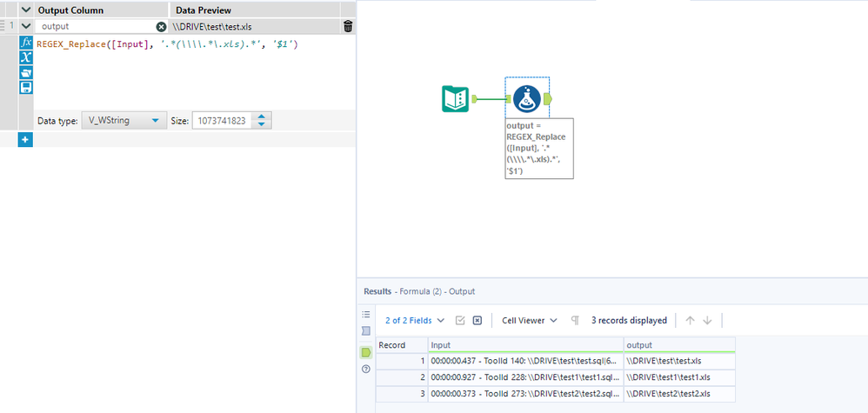This screenshot has width=868, height=413.
Task: Click the REGEX_Replace expression editor
Action: click(194, 72)
